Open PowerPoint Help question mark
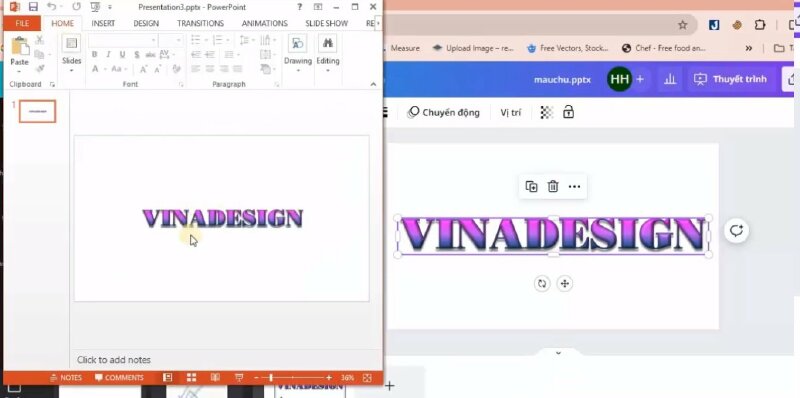Viewport: 800px width, 398px height. pyautogui.click(x=300, y=7)
